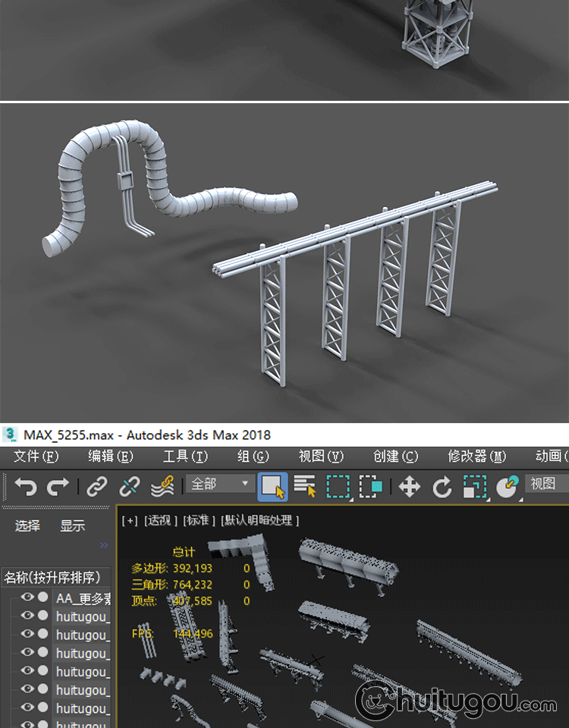Activate the Select and Move tool

[x=410, y=487]
